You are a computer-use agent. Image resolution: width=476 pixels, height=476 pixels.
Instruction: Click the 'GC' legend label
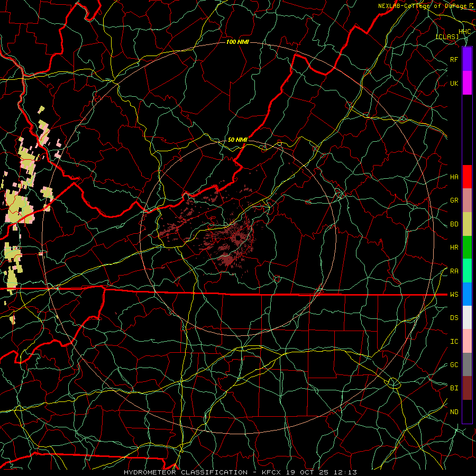coord(454,365)
